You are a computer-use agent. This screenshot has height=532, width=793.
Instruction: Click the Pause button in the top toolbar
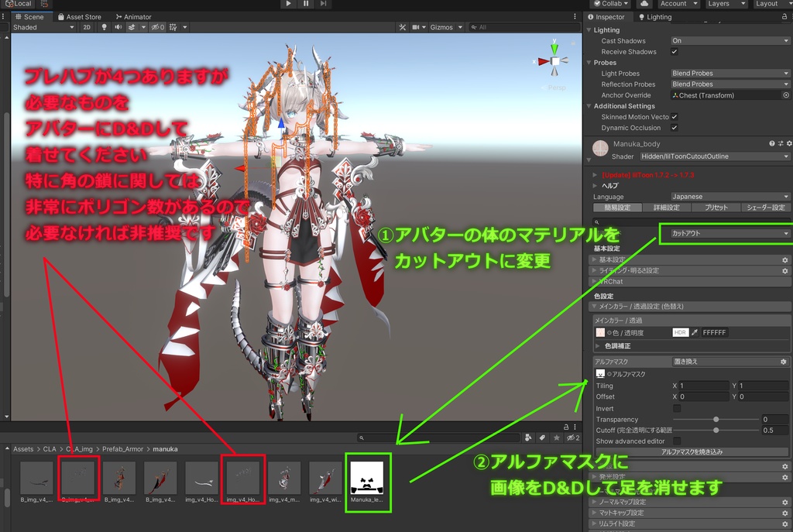(x=306, y=4)
